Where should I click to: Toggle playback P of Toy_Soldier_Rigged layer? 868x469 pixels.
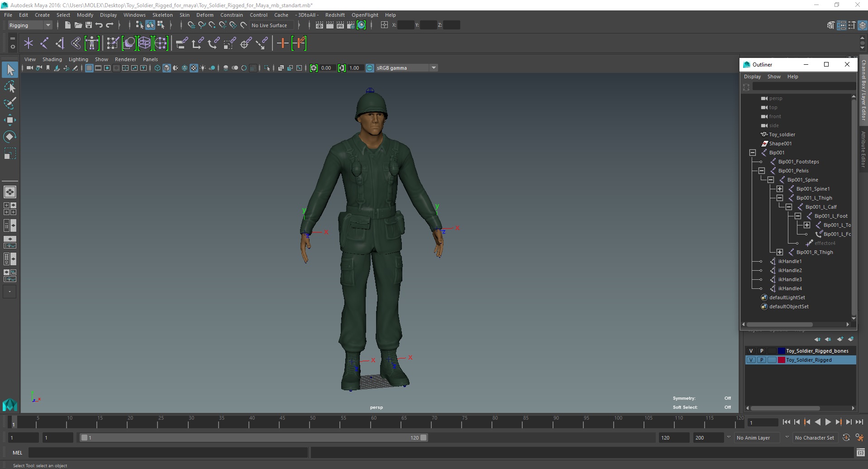coord(762,360)
